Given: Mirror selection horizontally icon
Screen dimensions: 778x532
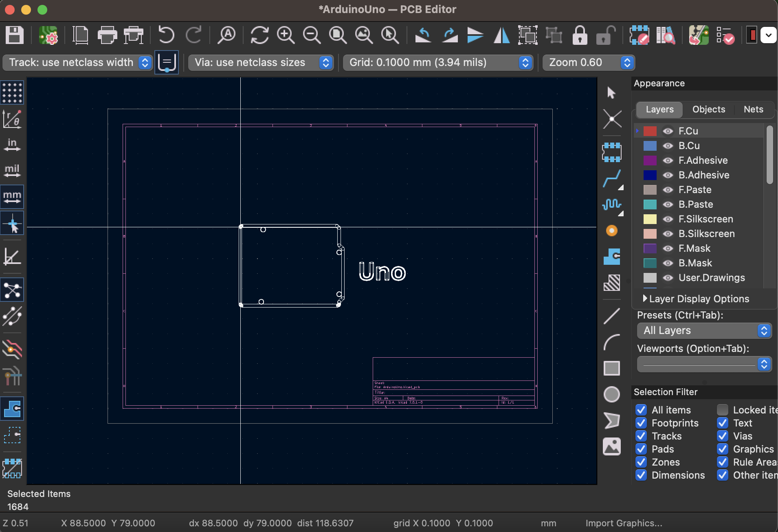Looking at the screenshot, I should pyautogui.click(x=501, y=35).
